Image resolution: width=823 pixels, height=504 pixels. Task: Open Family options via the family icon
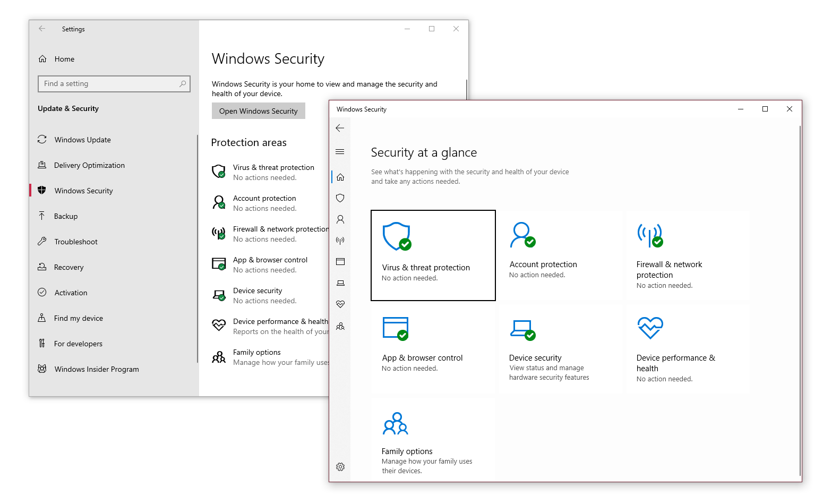[340, 326]
